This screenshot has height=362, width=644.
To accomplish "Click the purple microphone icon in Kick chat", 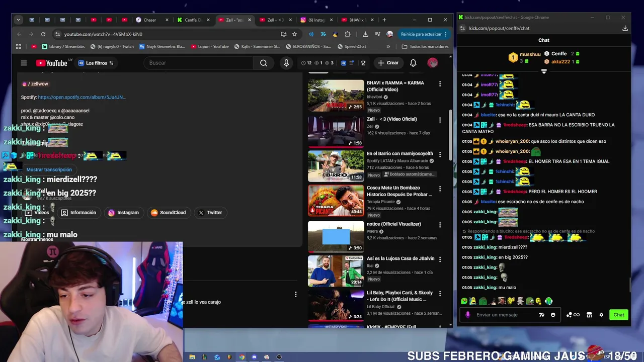I will point(468,315).
